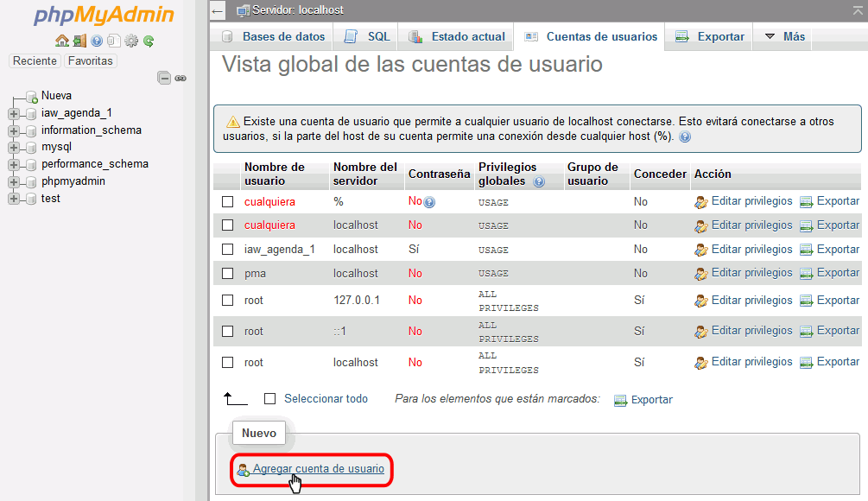Open help icon in the warning message
This screenshot has width=868, height=501.
click(x=685, y=136)
